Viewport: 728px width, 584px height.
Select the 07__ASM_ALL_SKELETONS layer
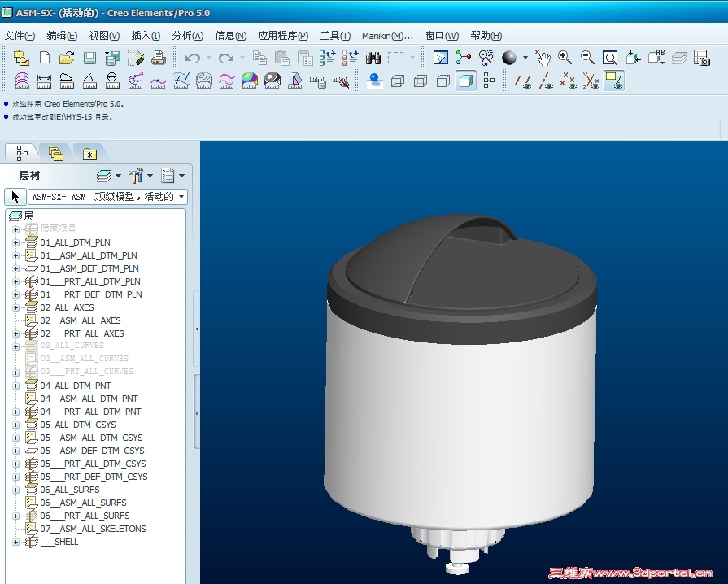tap(93, 529)
